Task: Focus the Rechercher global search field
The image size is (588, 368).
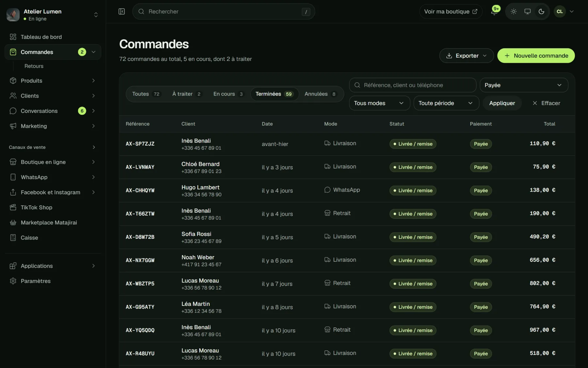Action: point(224,11)
